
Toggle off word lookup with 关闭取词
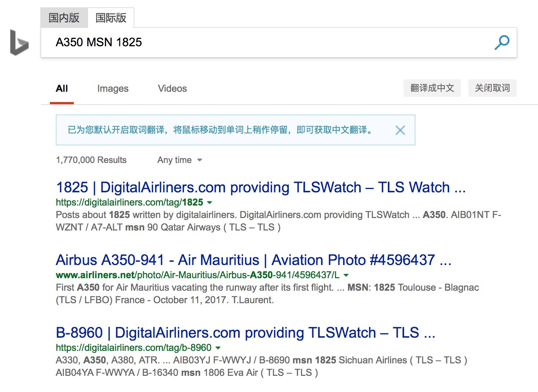coord(492,88)
